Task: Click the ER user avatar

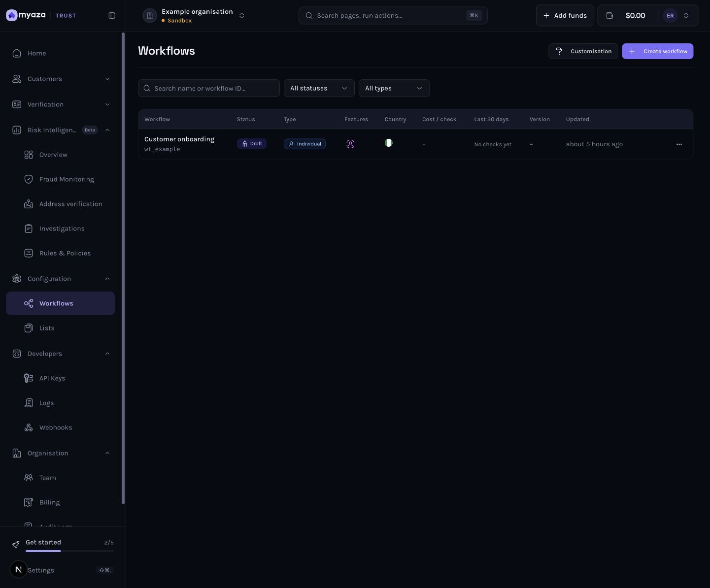Action: 670,16
